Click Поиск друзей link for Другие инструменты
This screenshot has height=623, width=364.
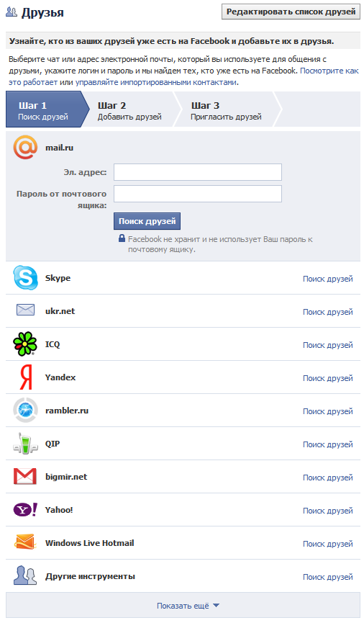328,577
